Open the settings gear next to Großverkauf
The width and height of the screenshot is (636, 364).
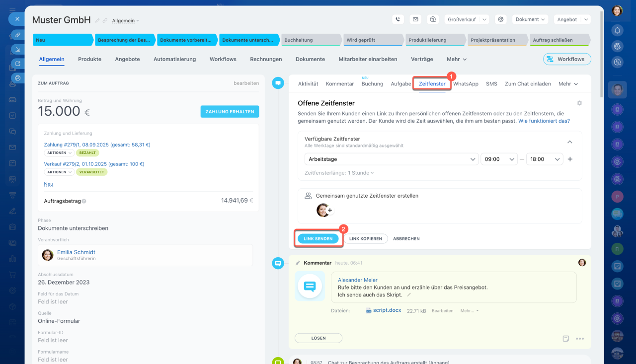[x=501, y=19]
